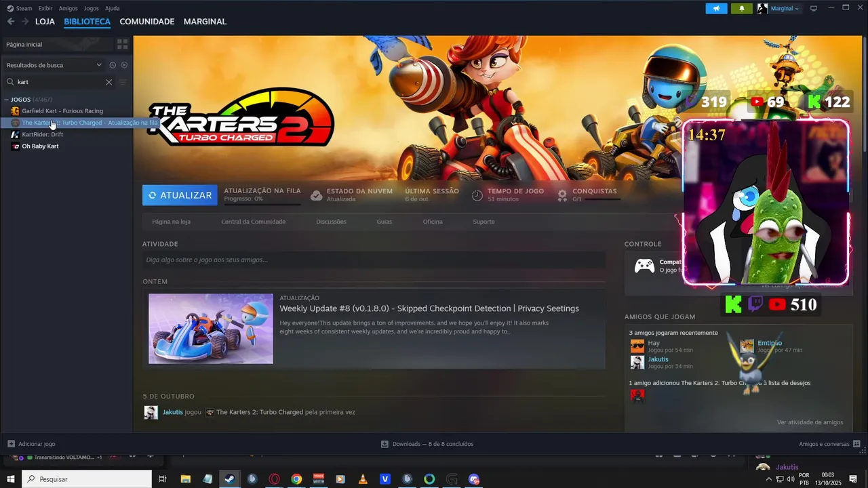Open Opera browser in the taskbar

pyautogui.click(x=275, y=479)
